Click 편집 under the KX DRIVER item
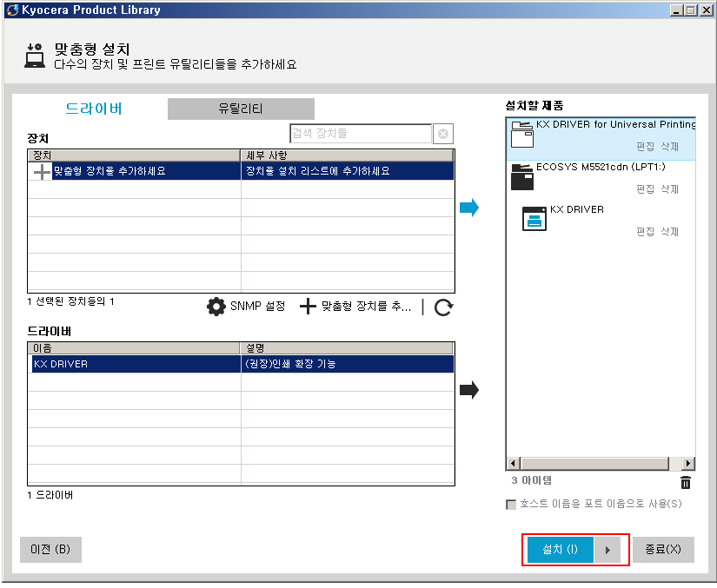 (x=645, y=232)
